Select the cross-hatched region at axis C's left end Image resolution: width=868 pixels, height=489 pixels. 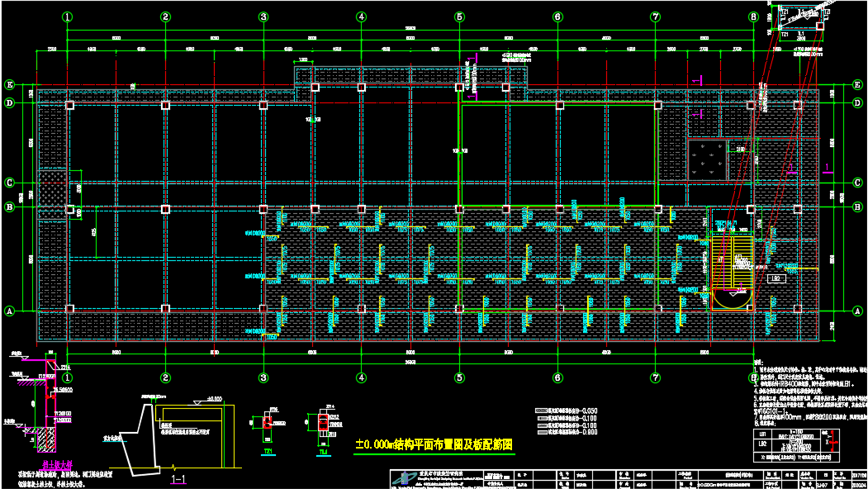pyautogui.click(x=53, y=194)
